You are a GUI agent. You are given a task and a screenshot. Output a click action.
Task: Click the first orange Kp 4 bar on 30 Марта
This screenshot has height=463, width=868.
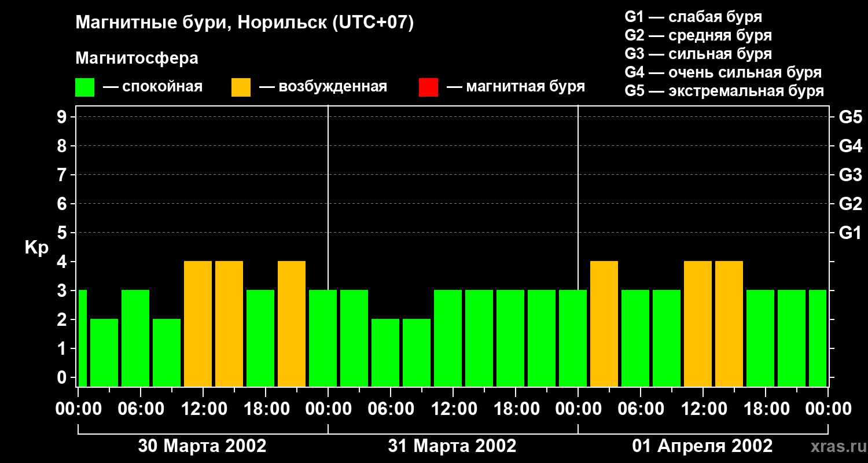[198, 324]
